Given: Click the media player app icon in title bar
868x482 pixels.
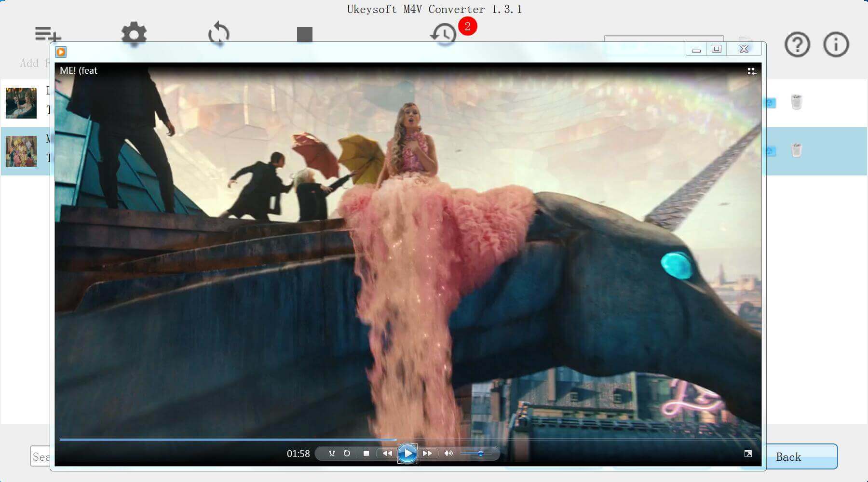Looking at the screenshot, I should point(61,52).
